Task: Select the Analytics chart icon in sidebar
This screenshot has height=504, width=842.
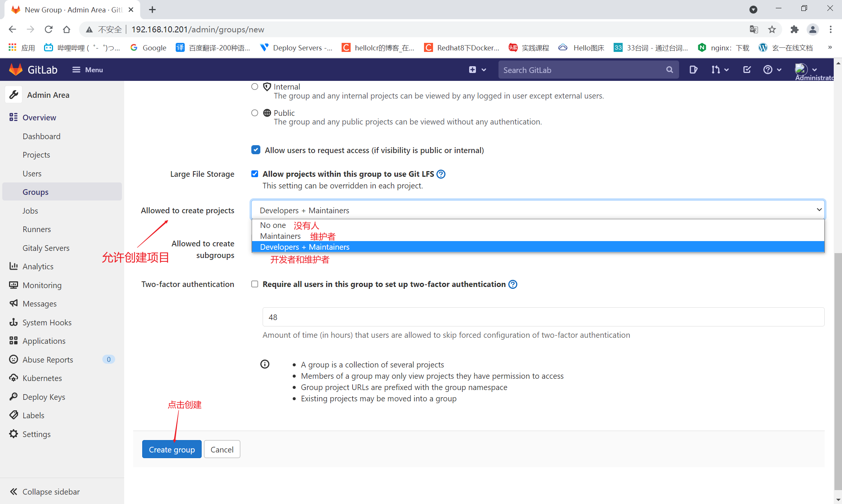Action: click(x=14, y=266)
